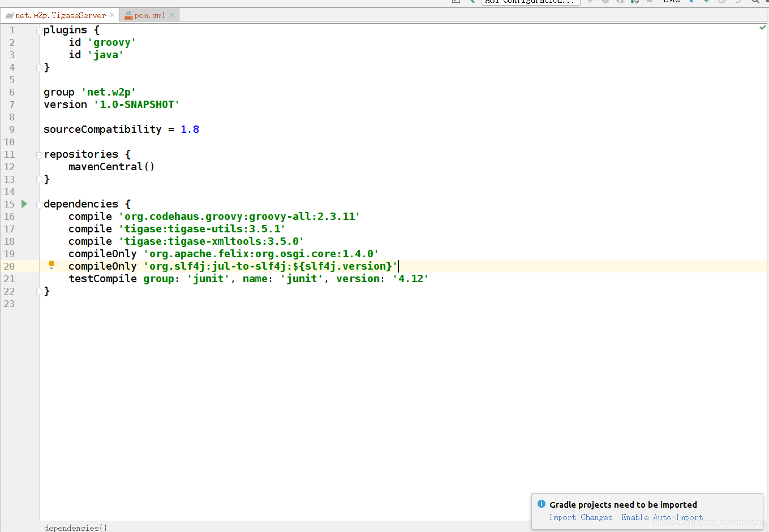Click the Import Changes link
The image size is (769, 532).
(x=581, y=517)
